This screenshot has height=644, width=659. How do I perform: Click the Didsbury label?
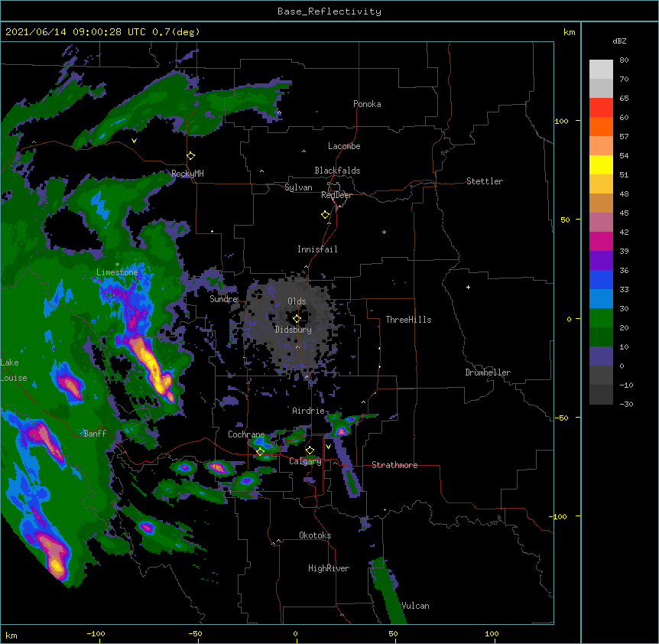(x=294, y=330)
